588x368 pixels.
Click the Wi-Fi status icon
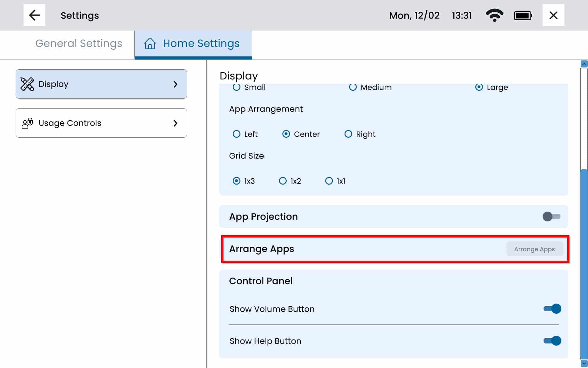click(x=494, y=15)
